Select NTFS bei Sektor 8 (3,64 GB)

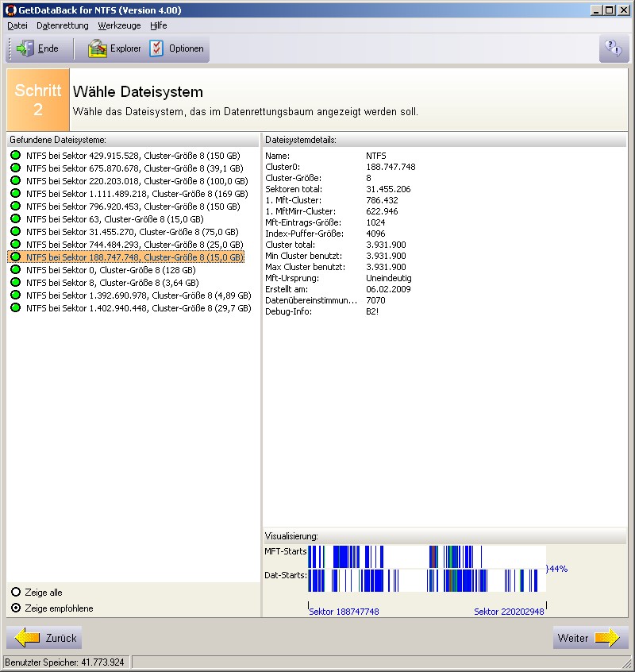[x=113, y=283]
